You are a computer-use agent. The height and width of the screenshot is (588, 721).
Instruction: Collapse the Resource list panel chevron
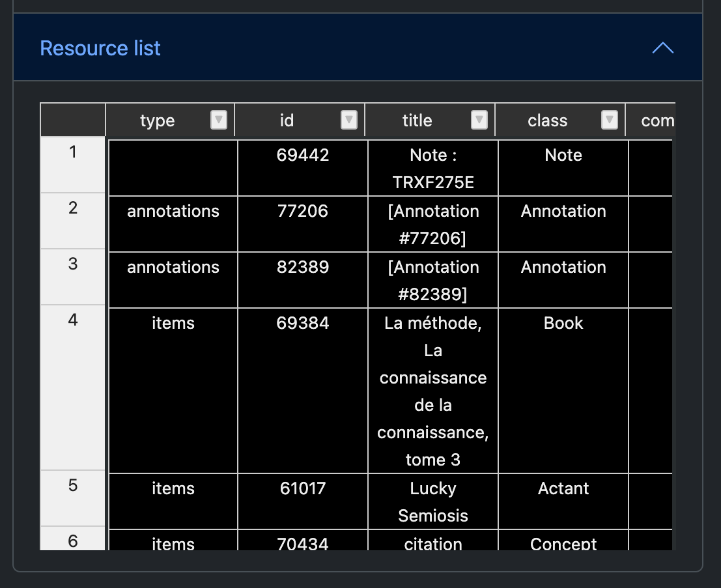pos(662,48)
